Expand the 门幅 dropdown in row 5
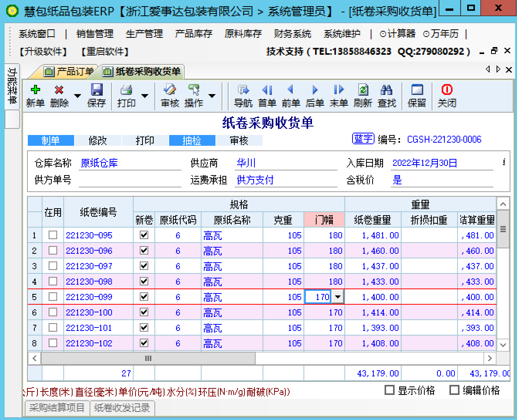 (x=338, y=297)
